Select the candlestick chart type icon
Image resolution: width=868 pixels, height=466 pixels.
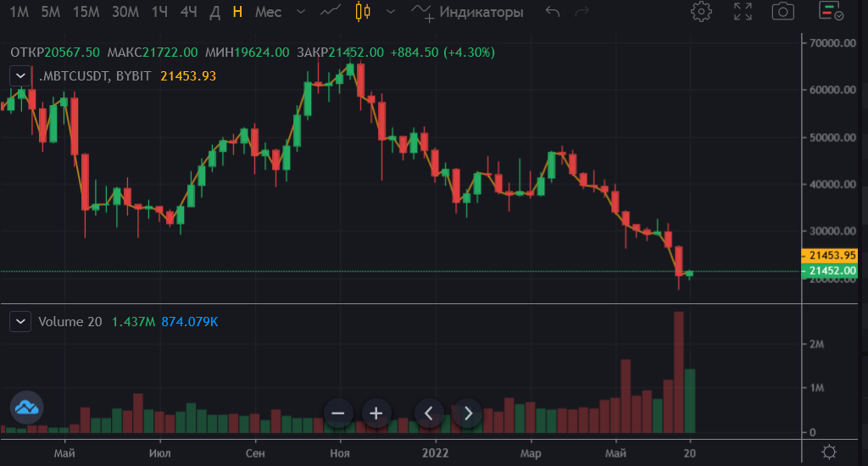pyautogui.click(x=364, y=12)
